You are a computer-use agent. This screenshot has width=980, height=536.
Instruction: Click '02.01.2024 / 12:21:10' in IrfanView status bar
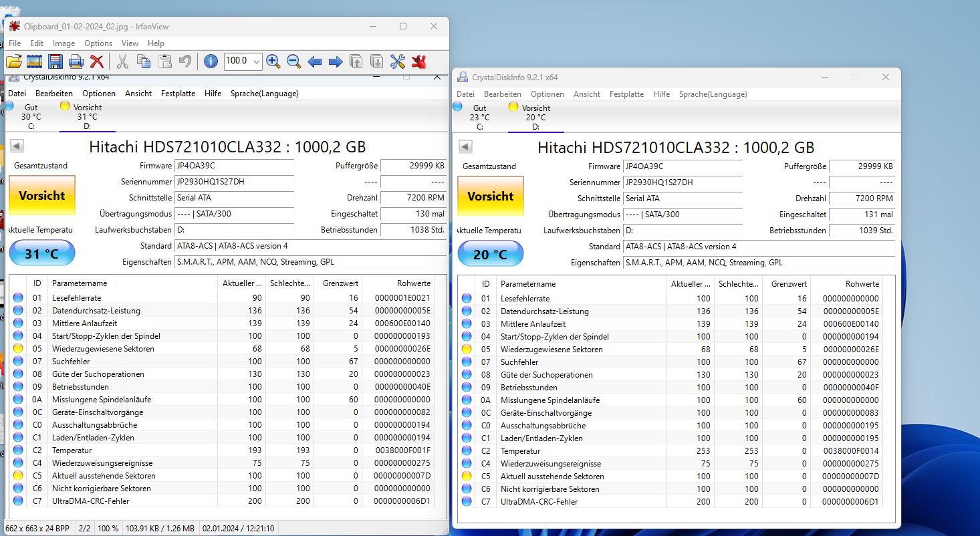coord(239,529)
